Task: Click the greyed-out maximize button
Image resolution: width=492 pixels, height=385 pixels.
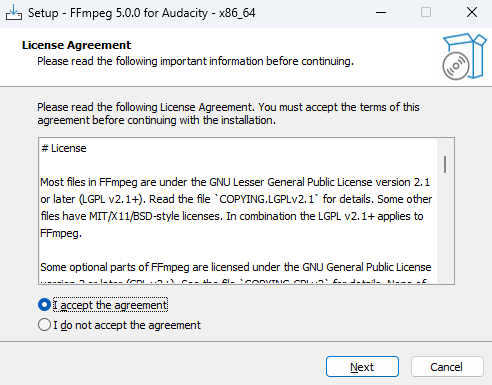Action: tap(426, 13)
